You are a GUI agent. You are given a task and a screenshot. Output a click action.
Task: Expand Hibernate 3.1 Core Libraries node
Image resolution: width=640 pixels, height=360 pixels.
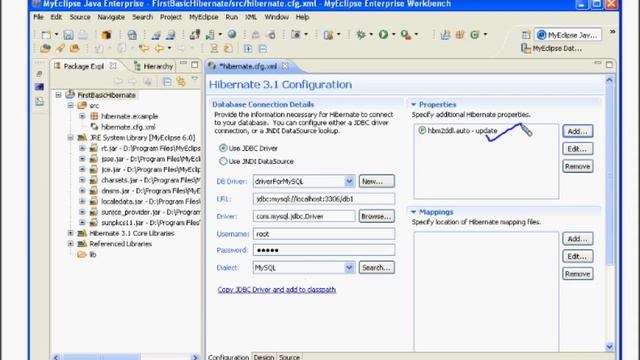coord(70,233)
